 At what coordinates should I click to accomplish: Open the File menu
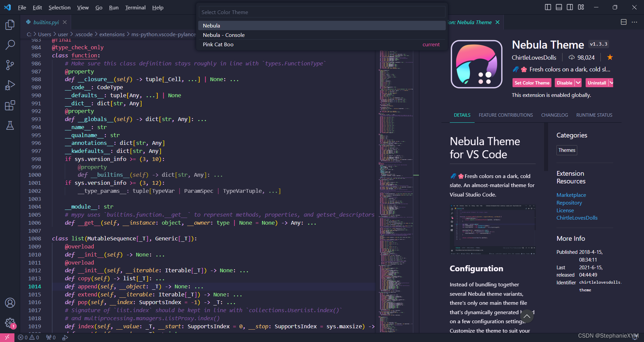[x=22, y=7]
